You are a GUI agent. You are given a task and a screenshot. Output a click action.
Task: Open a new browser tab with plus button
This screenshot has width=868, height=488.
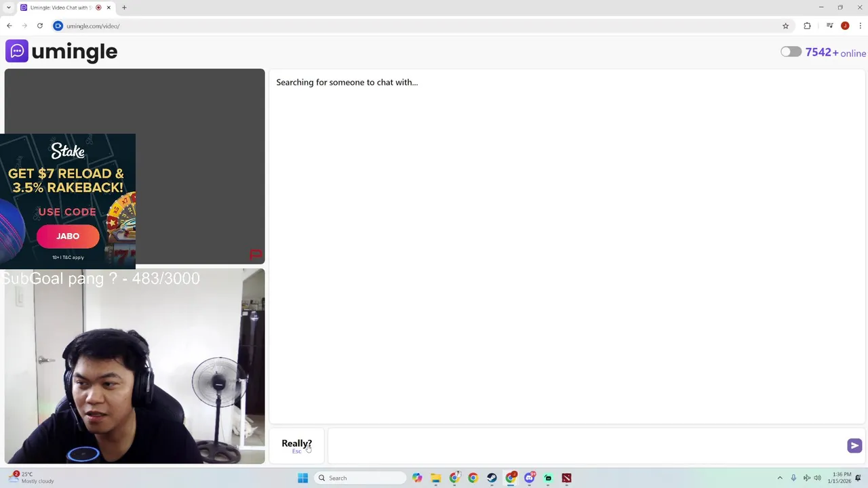click(124, 7)
